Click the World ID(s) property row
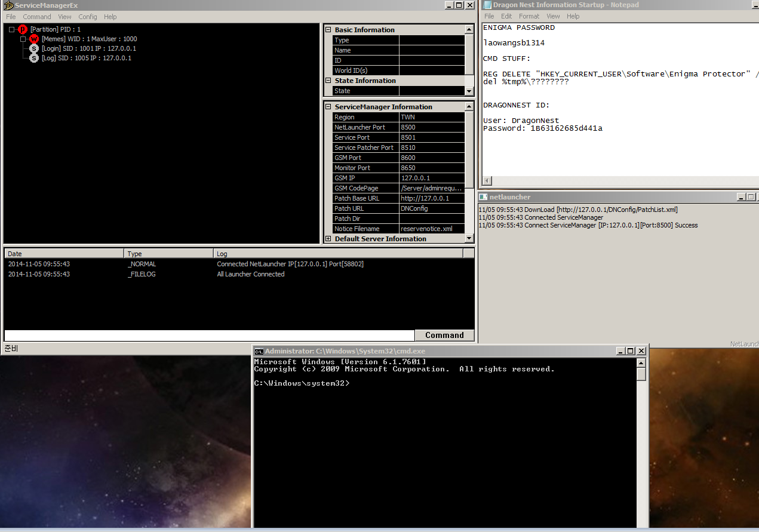 click(x=398, y=70)
